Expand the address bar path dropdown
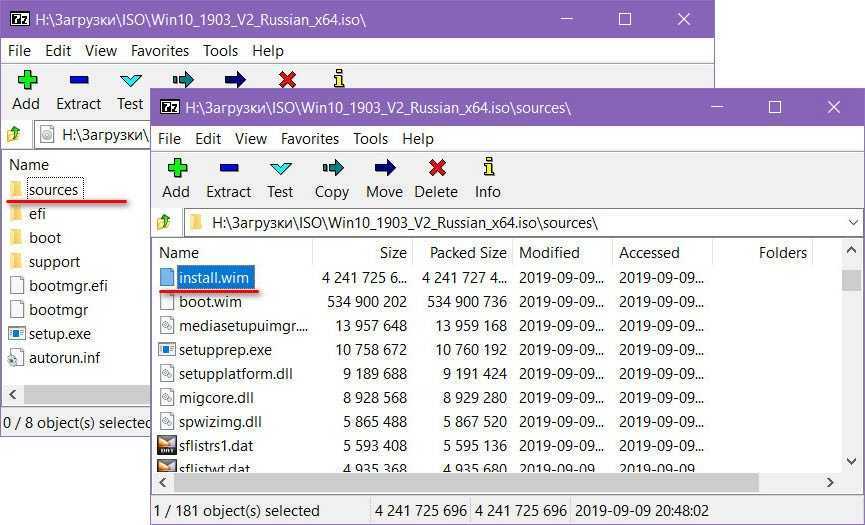Viewport: 865px width, 525px height. 852,222
